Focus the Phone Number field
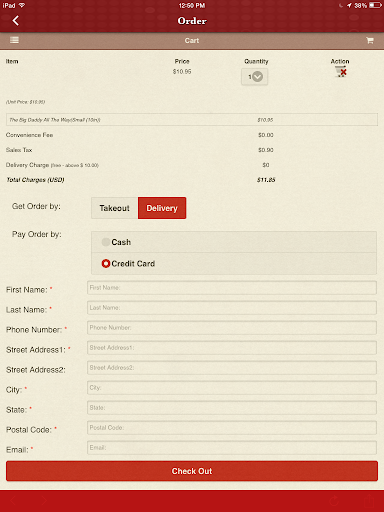Viewport: 384px width, 512px height. pos(232,328)
